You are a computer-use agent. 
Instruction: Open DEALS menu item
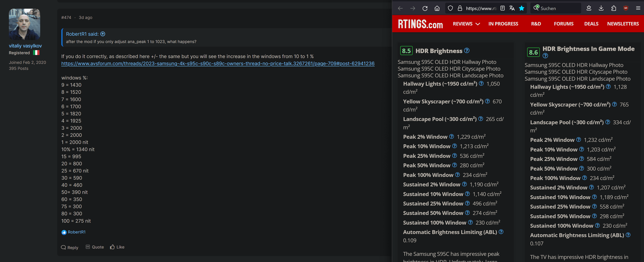[591, 24]
